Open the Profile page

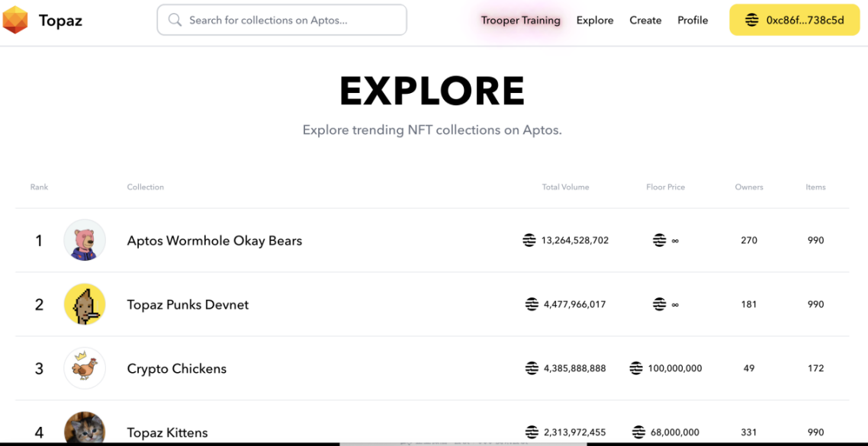point(693,21)
